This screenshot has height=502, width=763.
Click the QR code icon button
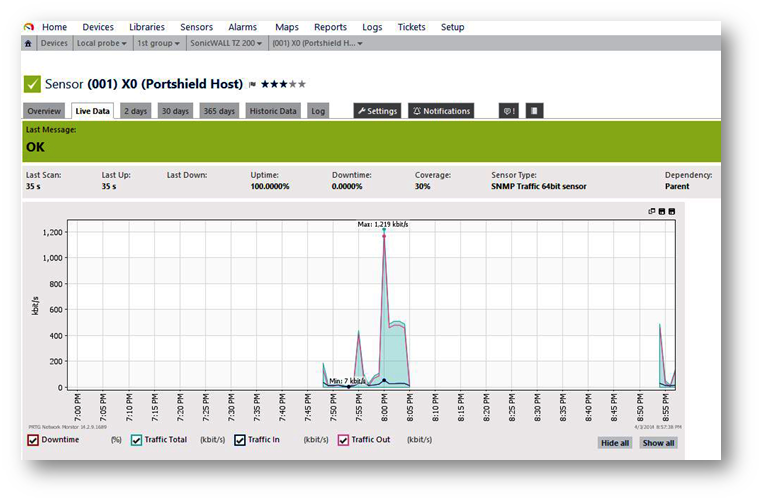click(x=534, y=111)
